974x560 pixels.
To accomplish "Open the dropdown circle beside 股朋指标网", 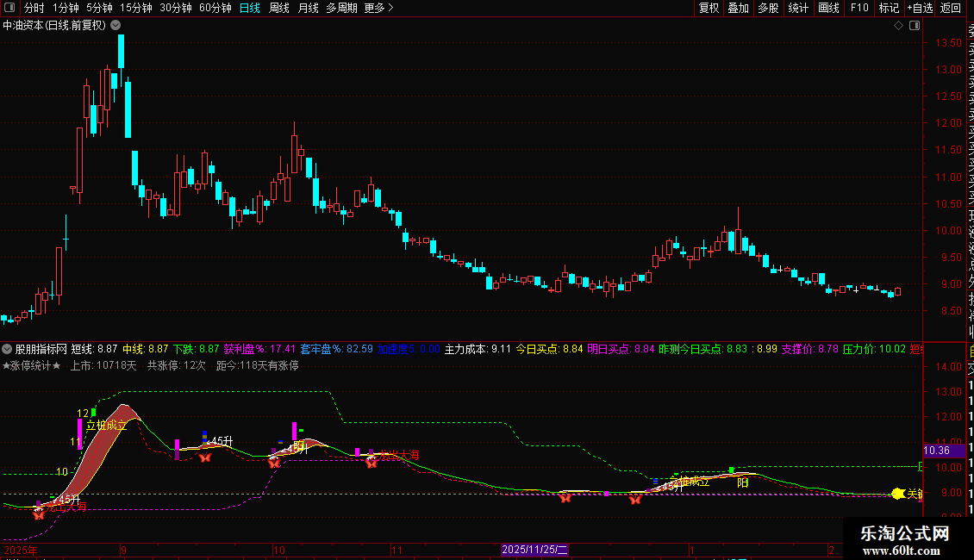I will [x=7, y=349].
